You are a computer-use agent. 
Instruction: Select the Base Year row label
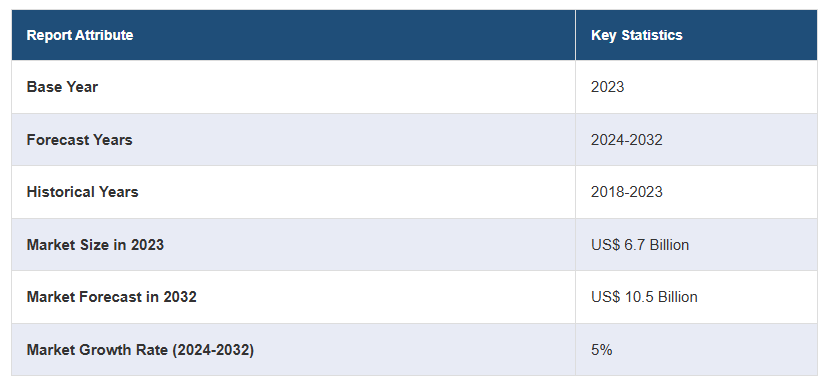tap(62, 87)
